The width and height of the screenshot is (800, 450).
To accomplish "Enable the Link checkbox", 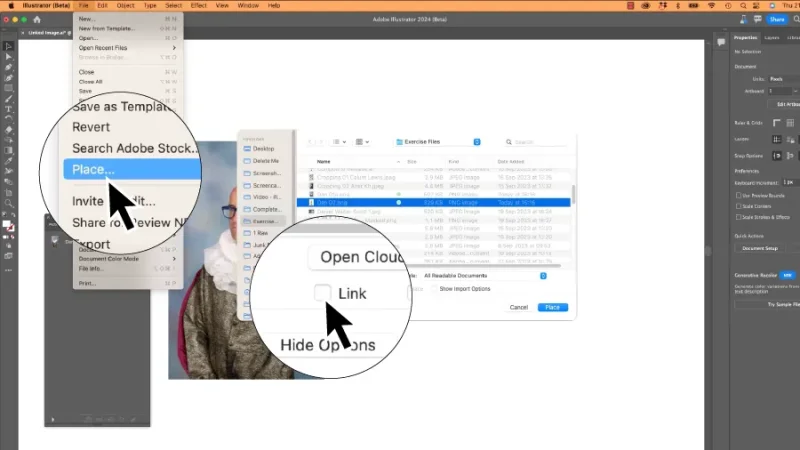I will point(323,292).
